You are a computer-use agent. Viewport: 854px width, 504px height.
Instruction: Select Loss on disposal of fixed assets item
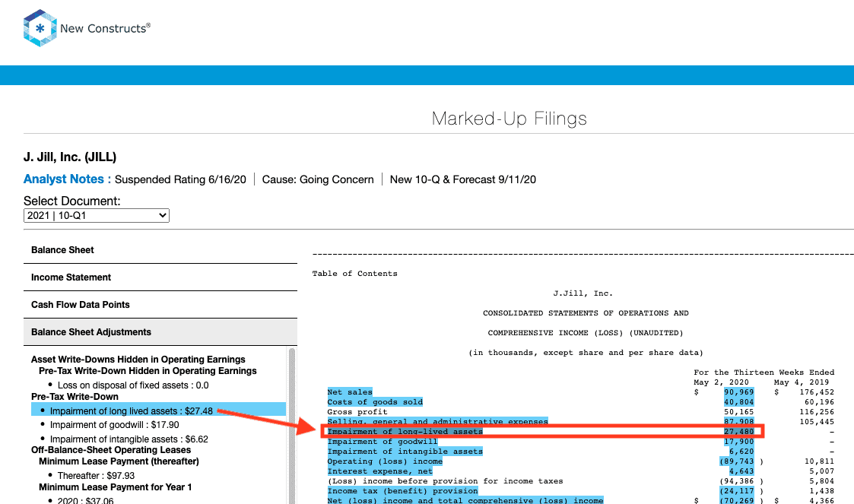pyautogui.click(x=133, y=385)
